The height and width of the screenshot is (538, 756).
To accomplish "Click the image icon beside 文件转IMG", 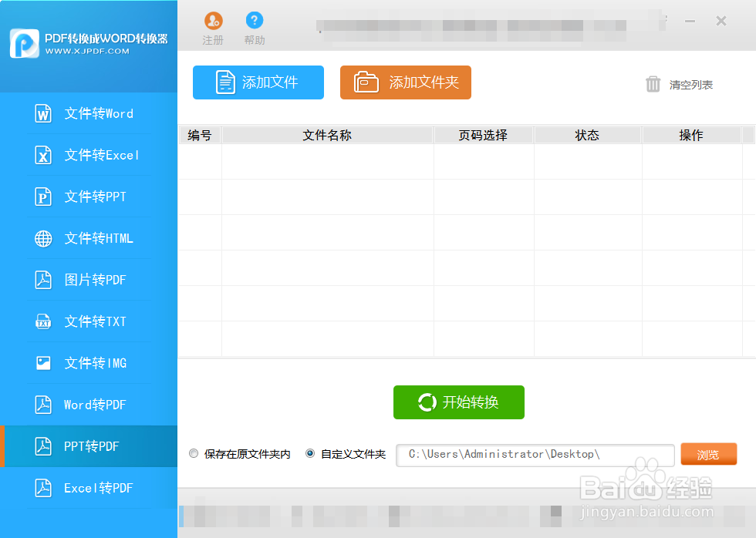I will click(x=43, y=363).
